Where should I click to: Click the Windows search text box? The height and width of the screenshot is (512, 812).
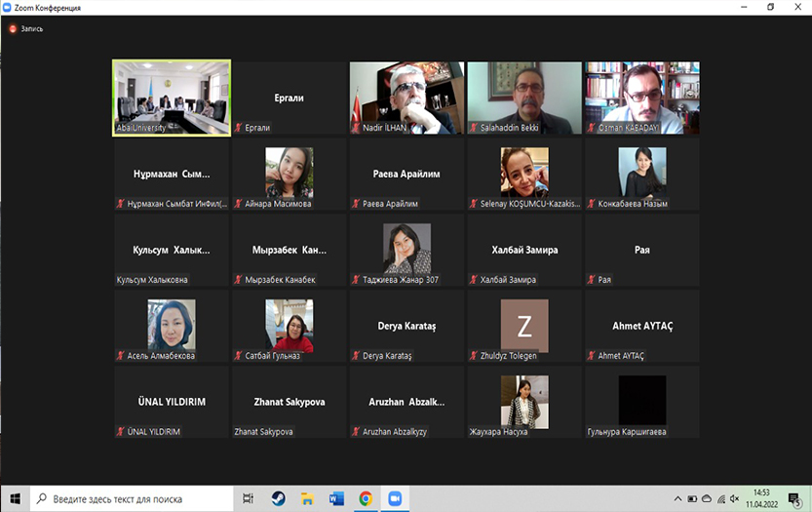(x=132, y=498)
